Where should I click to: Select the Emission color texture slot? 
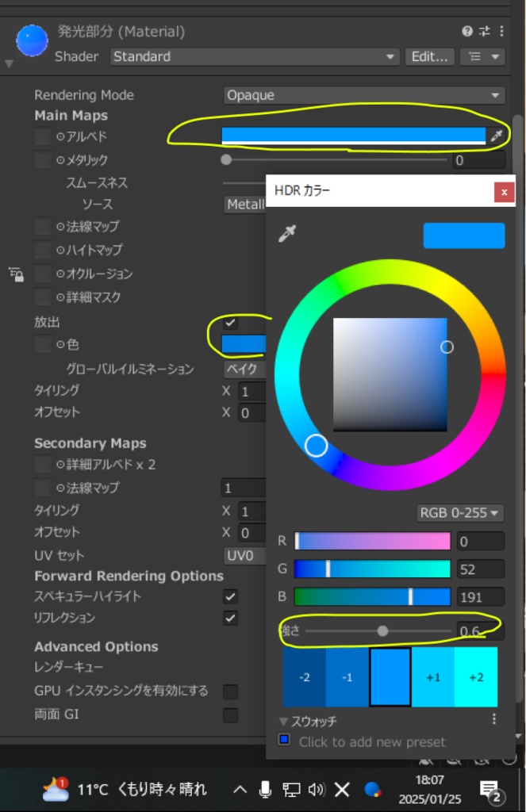click(x=43, y=344)
